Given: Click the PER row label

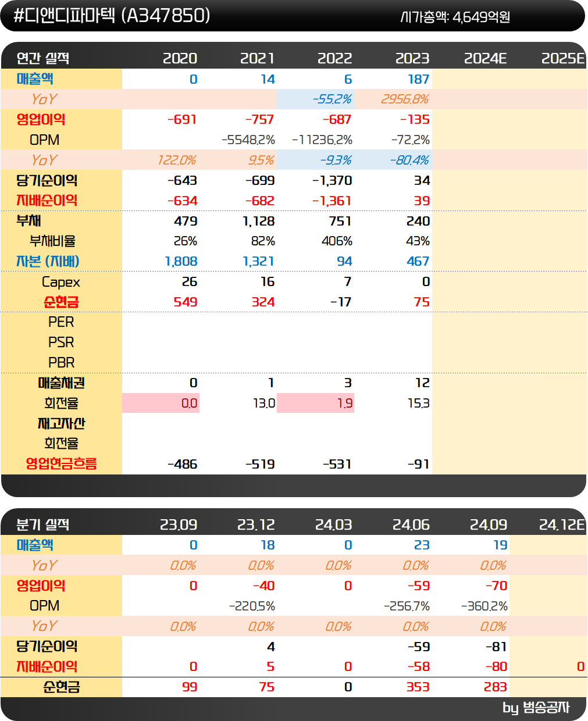Looking at the screenshot, I should click(61, 322).
